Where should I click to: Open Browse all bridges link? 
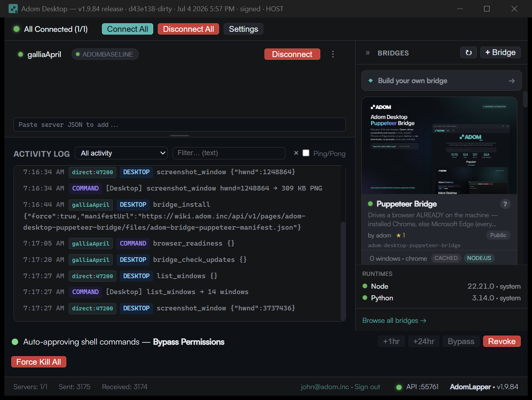[x=394, y=320]
